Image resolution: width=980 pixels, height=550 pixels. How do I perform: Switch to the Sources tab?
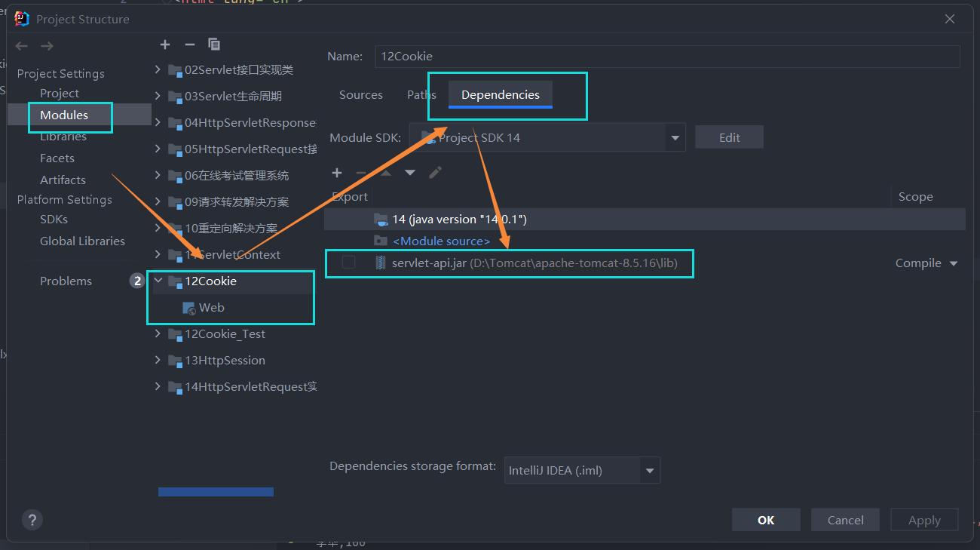[x=360, y=94]
